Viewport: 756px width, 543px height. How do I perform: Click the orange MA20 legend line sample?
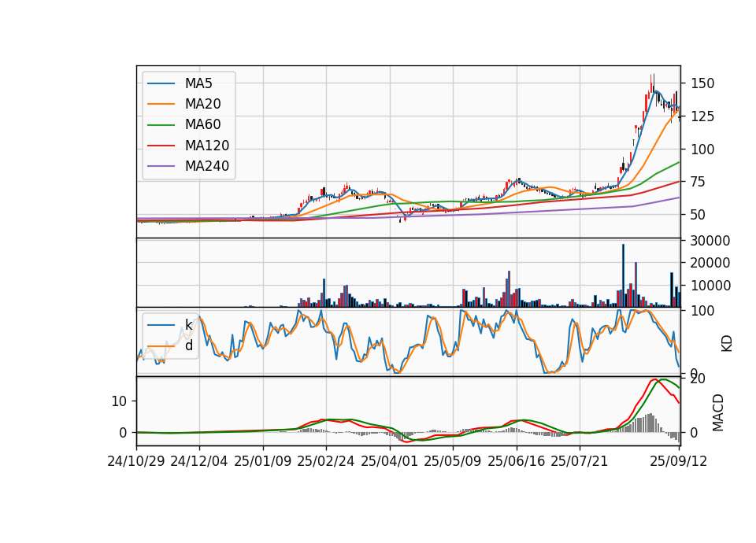pos(161,104)
